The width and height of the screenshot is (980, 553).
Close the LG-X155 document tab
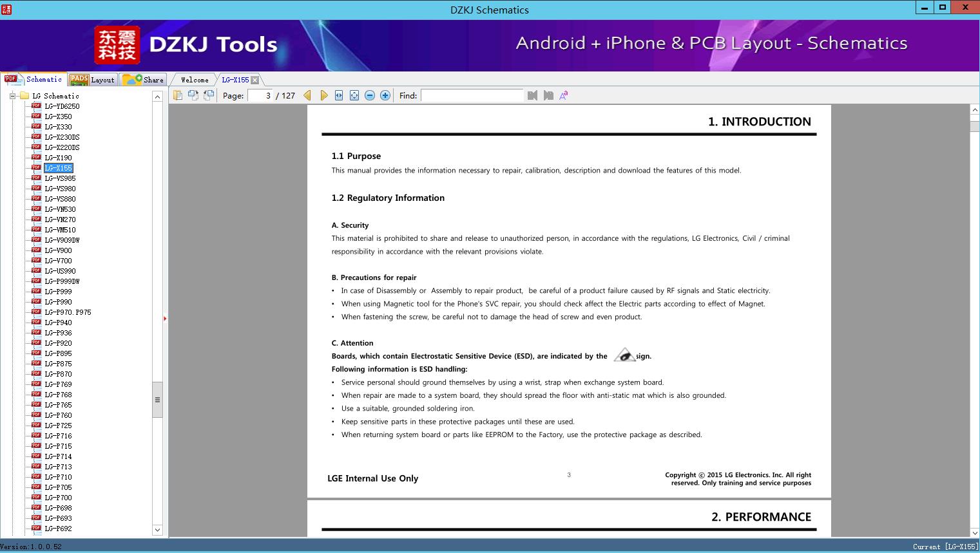[255, 80]
